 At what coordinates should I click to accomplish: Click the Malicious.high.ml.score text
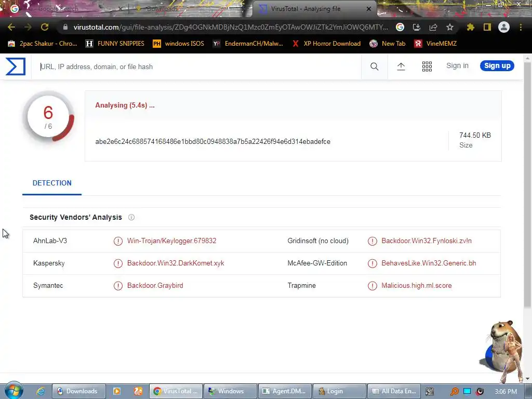[416, 286]
